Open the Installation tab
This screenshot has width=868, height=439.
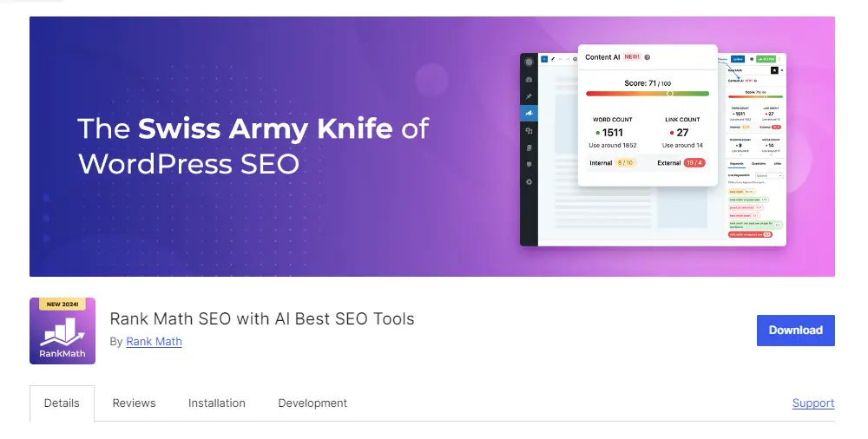(216, 403)
